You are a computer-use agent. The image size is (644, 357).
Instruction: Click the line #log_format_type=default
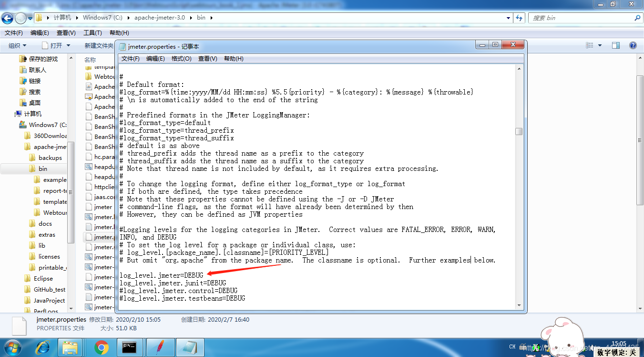165,123
